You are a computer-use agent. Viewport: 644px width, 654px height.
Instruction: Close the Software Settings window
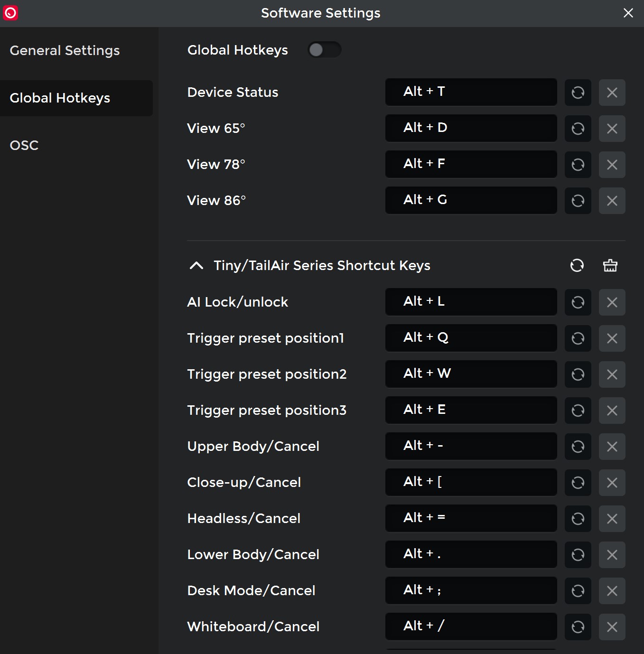tap(628, 13)
